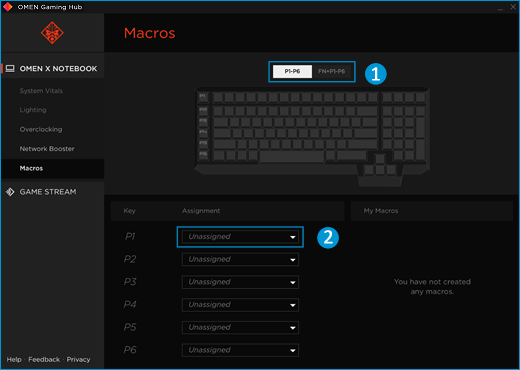Switch to the FN+P1-P6 key set
The image size is (520, 370).
pyautogui.click(x=332, y=71)
